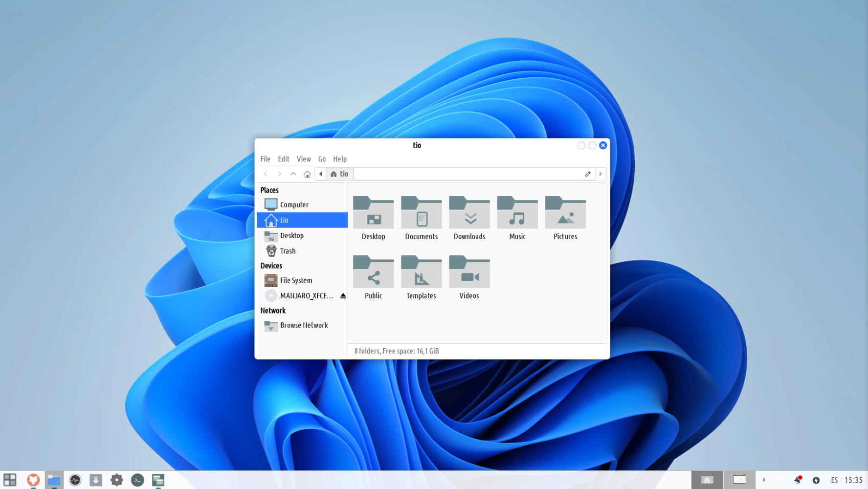The height and width of the screenshot is (489, 868).
Task: Click the tio path bar button
Action: pos(339,174)
